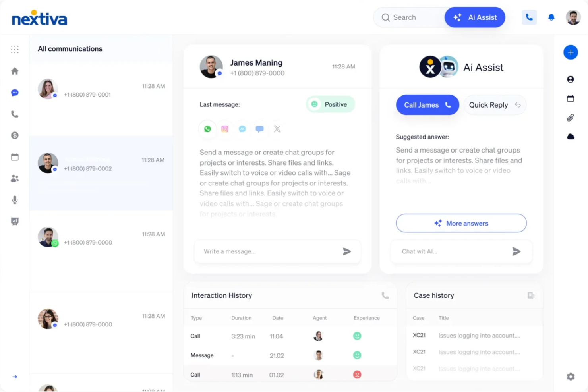Viewport: 588px width, 392px height.
Task: Select the chat bubble SMS channel icon
Action: tap(260, 129)
